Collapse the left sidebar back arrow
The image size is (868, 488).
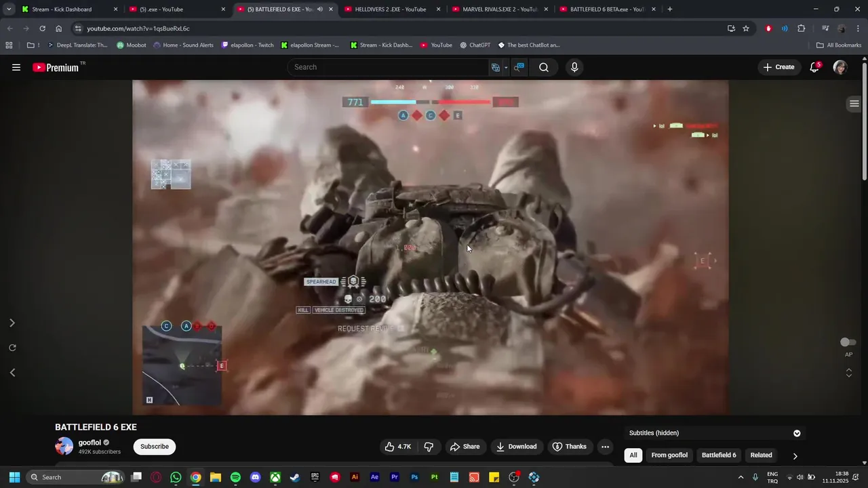coord(12,372)
